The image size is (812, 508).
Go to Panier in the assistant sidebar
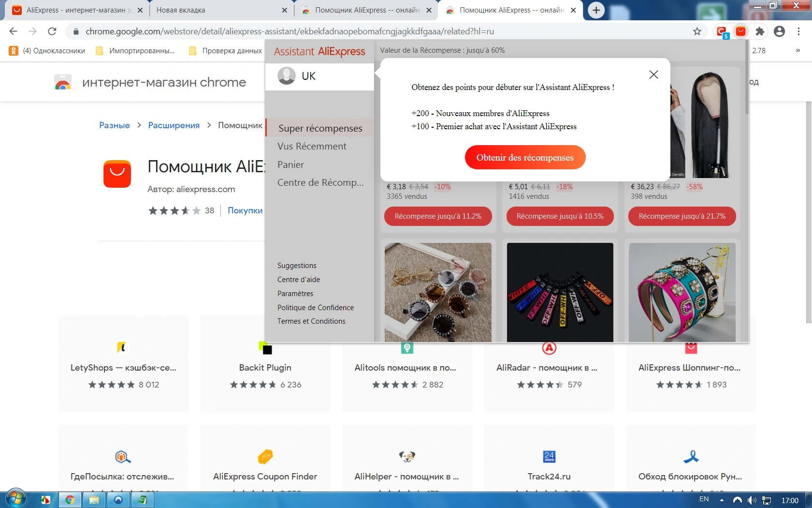pos(290,164)
